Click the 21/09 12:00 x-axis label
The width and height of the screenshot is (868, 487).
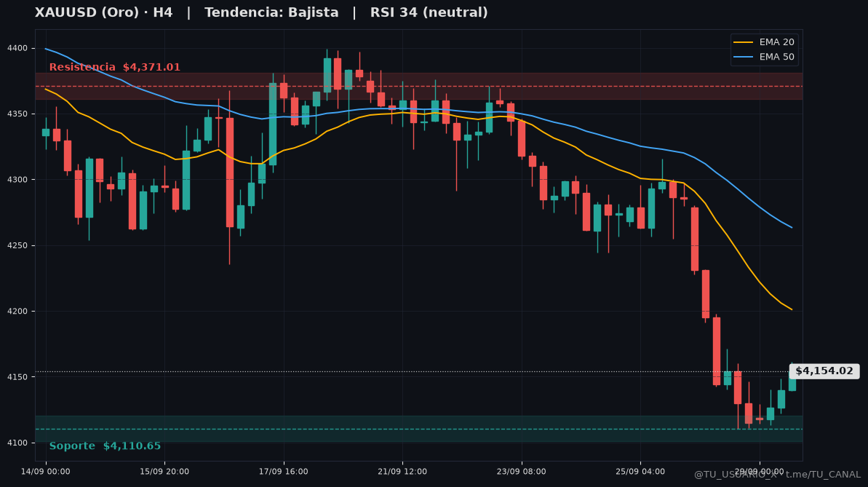402,472
